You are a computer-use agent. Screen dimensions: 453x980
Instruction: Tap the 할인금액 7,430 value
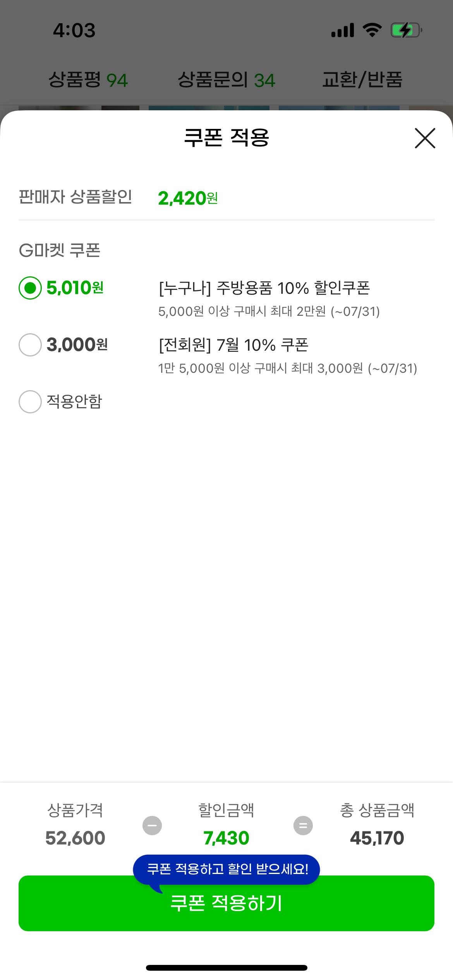(x=226, y=838)
